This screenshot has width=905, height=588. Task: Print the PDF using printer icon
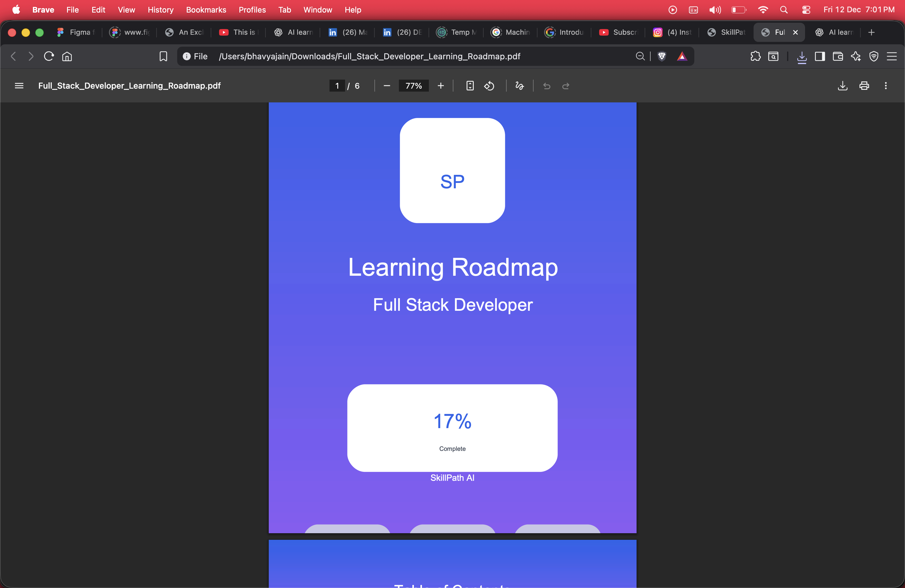coord(864,86)
